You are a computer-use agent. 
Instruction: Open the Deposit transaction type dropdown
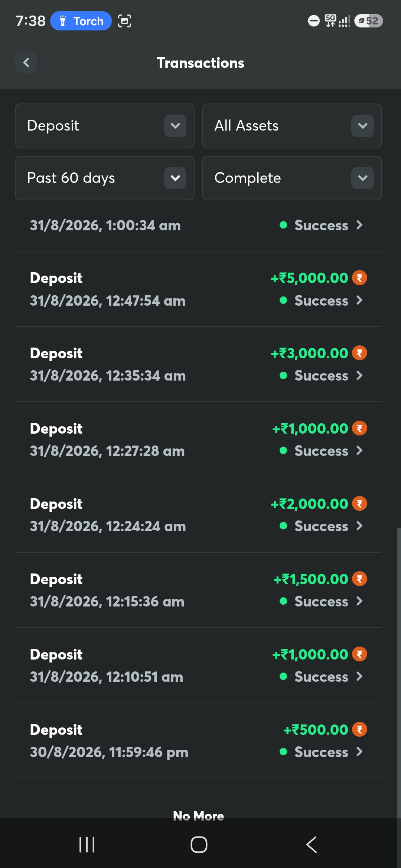pos(105,126)
